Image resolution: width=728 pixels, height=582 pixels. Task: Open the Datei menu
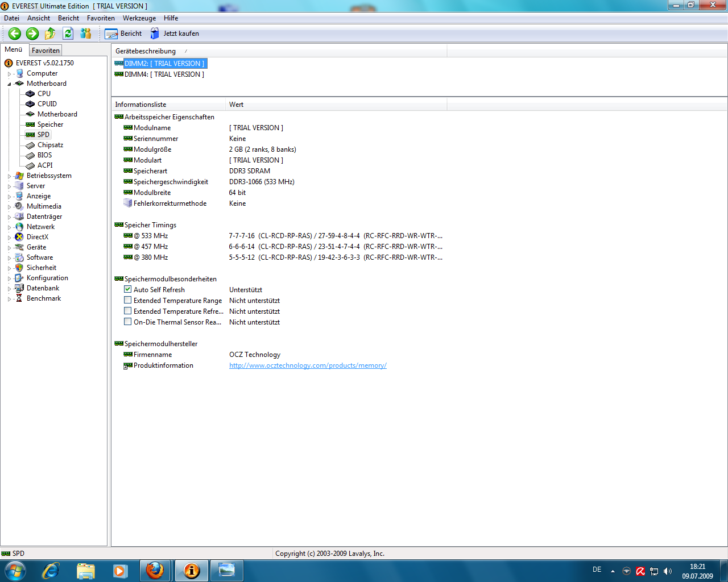coord(11,18)
